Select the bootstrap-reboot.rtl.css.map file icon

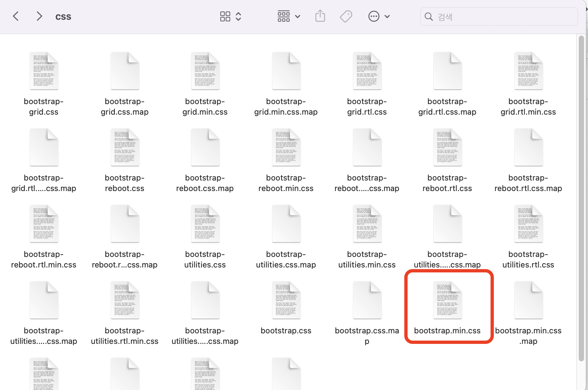click(x=528, y=147)
